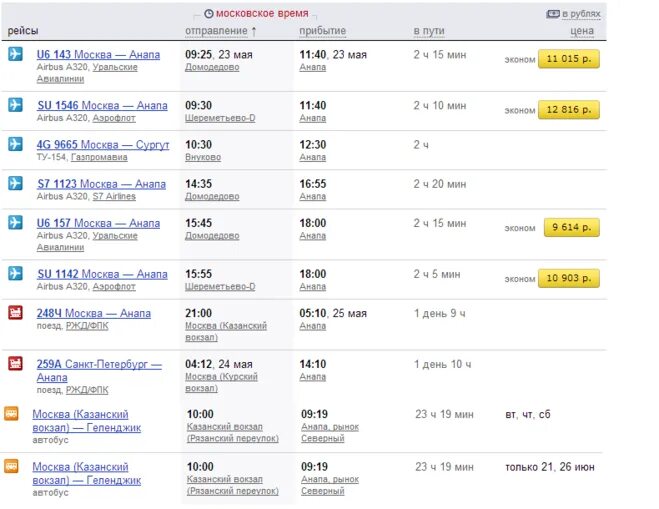Viewport: 659px width, 509px height.
Task: Click bus icon in вт, чт, сб row
Action: click(x=11, y=414)
